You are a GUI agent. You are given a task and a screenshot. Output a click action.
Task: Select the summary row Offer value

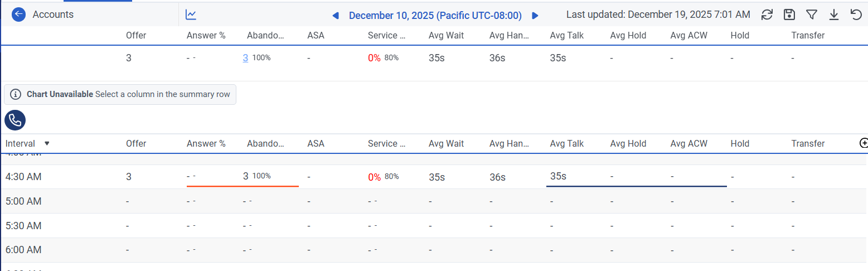[x=129, y=57]
